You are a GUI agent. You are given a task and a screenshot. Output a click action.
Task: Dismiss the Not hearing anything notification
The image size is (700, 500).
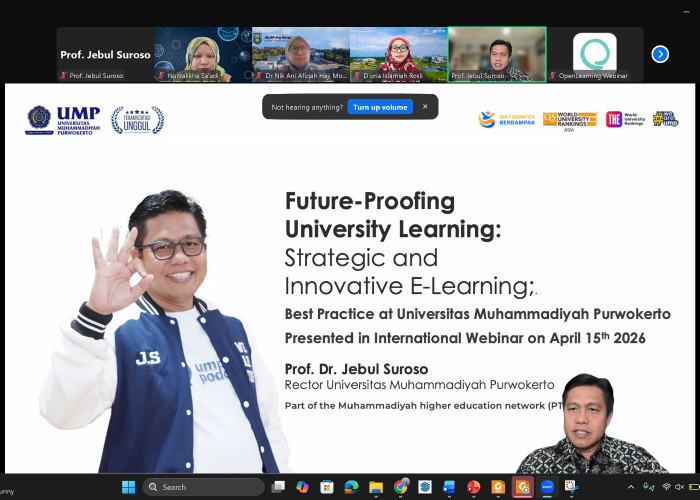click(x=425, y=107)
